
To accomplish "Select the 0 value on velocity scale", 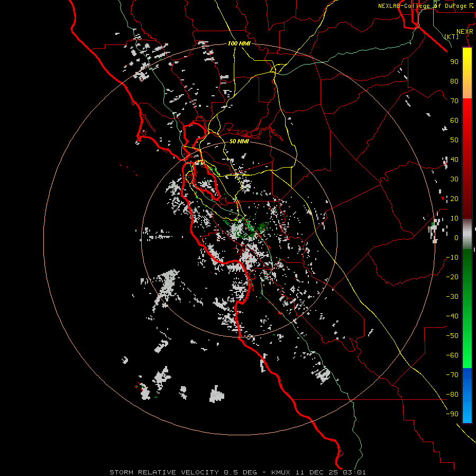I will pos(456,238).
